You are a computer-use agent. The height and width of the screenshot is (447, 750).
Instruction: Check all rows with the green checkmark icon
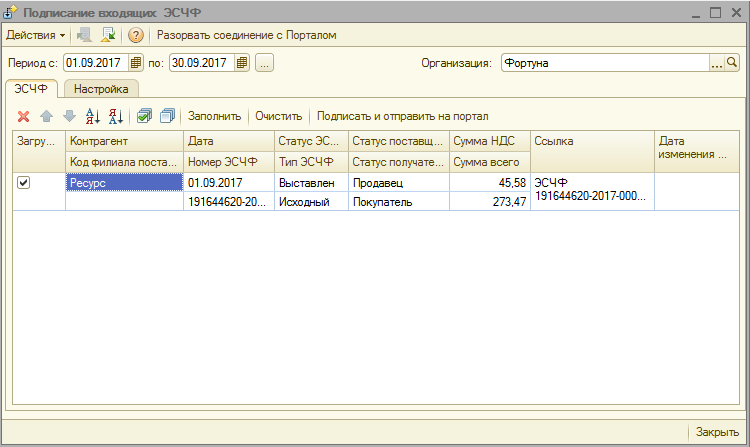pyautogui.click(x=145, y=116)
